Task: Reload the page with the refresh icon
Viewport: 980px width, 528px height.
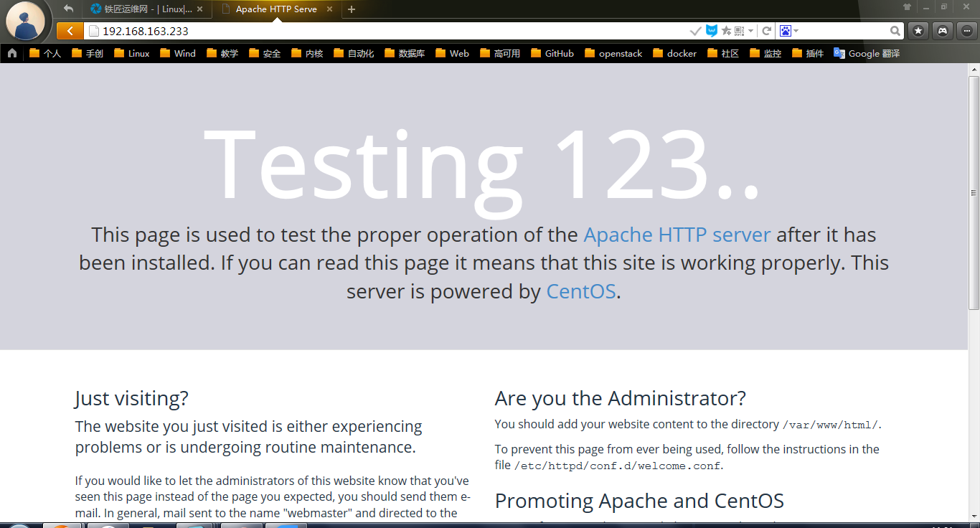Action: click(766, 31)
